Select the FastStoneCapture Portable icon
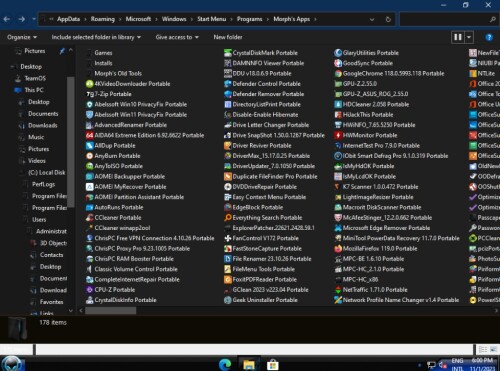The height and width of the screenshot is (371, 500). point(228,249)
